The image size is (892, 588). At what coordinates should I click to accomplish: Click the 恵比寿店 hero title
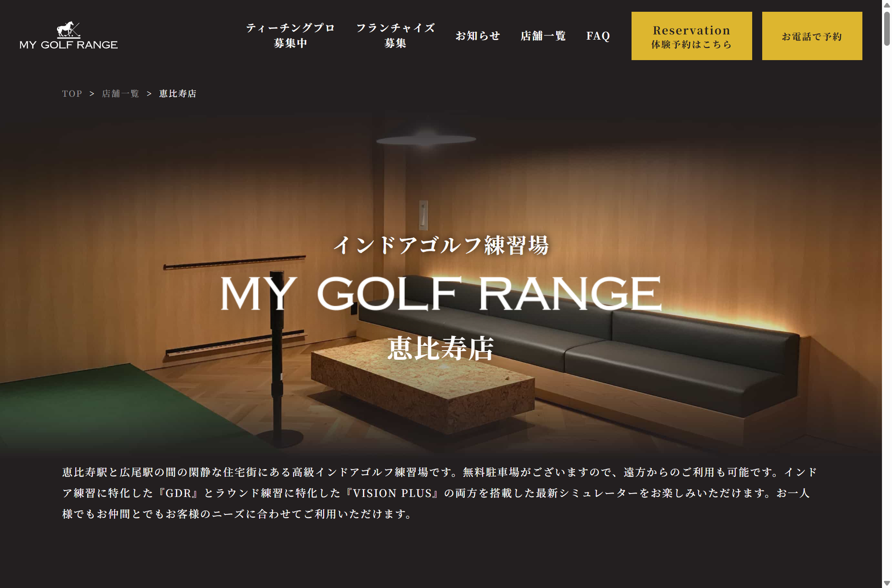click(x=441, y=348)
